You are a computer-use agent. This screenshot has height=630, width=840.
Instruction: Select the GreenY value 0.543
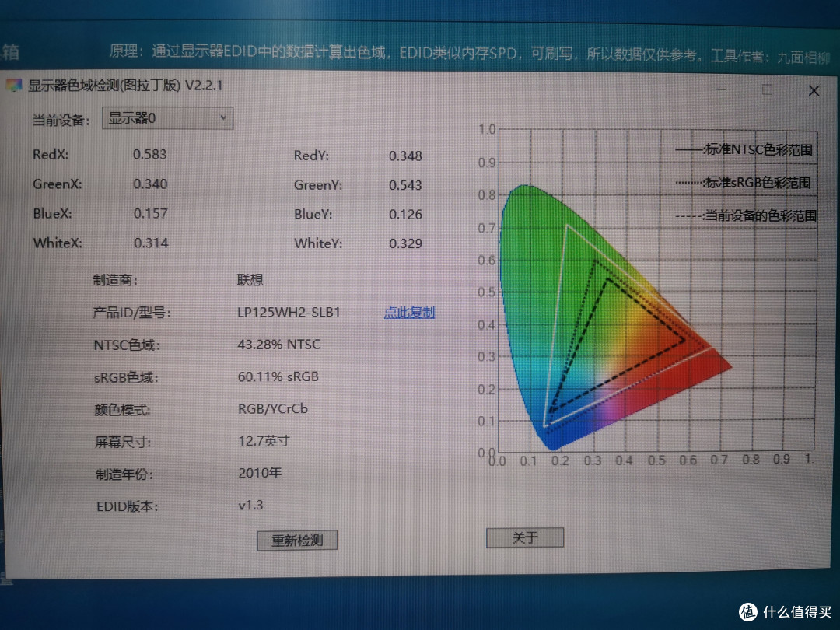(x=405, y=185)
